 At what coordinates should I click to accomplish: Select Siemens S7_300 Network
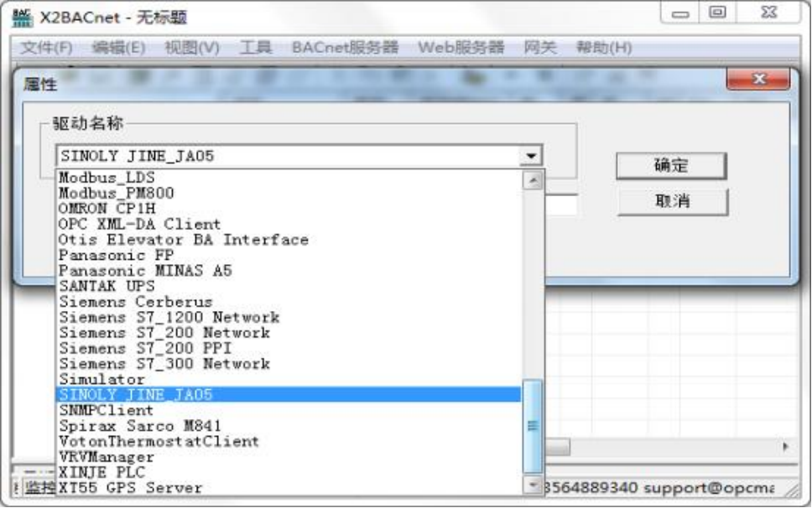coord(289,364)
